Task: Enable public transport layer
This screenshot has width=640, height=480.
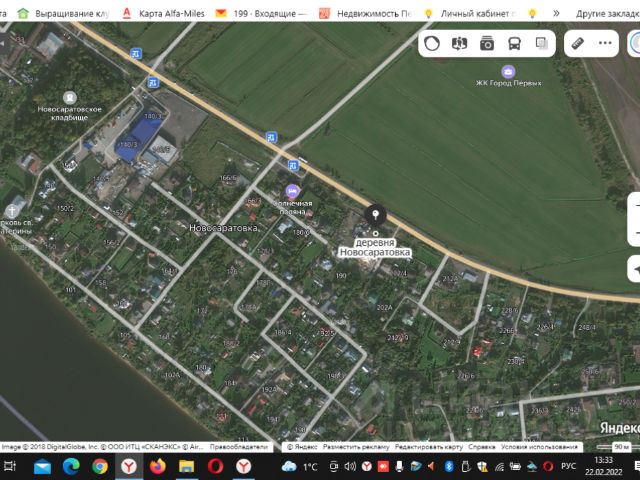Action: pos(514,44)
